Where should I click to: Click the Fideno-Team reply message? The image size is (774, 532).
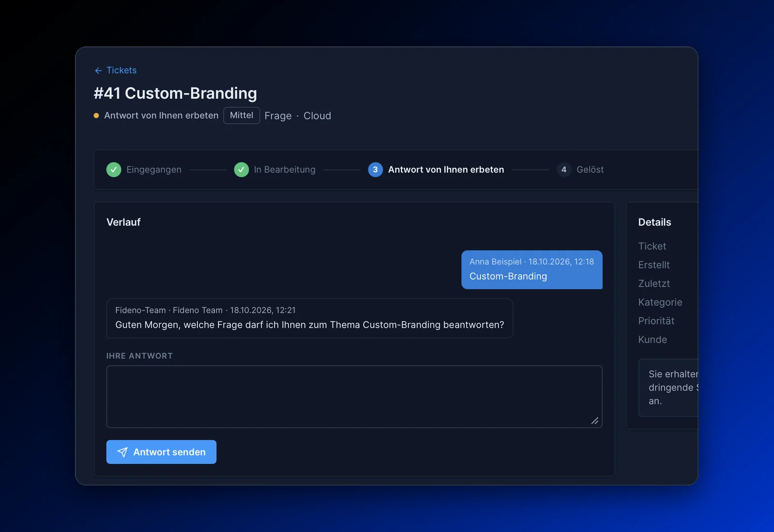click(310, 318)
